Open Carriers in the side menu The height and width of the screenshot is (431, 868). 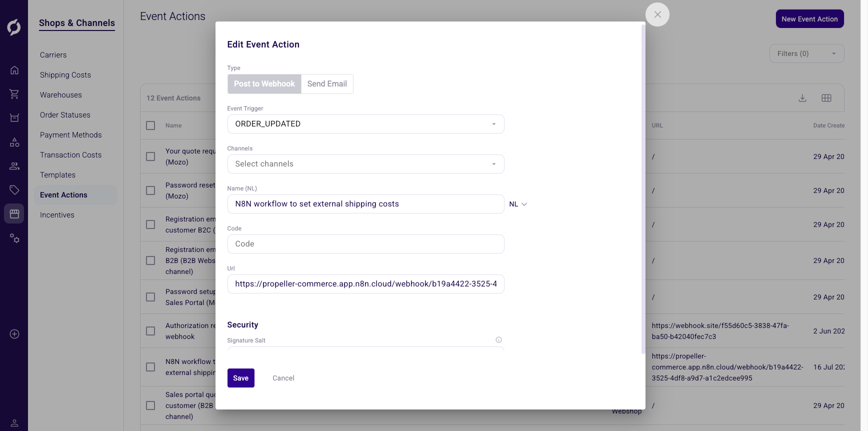click(53, 55)
